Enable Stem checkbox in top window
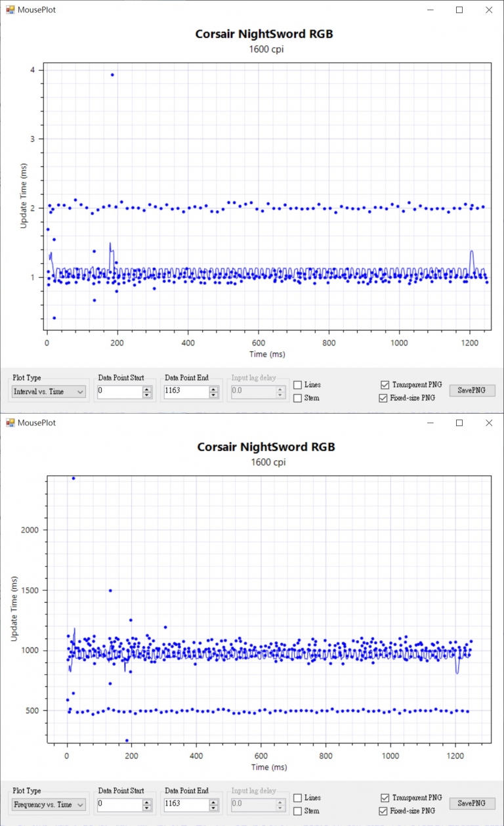The width and height of the screenshot is (504, 826). coord(297,398)
